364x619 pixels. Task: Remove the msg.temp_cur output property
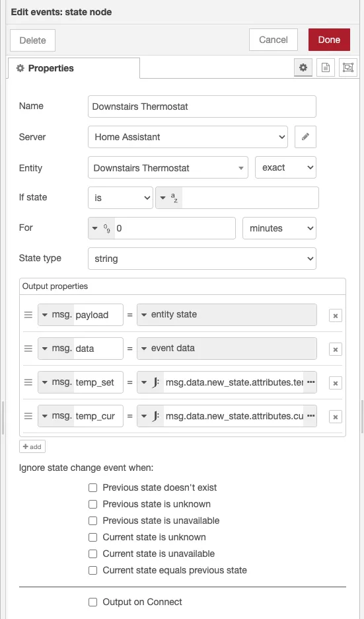335,417
